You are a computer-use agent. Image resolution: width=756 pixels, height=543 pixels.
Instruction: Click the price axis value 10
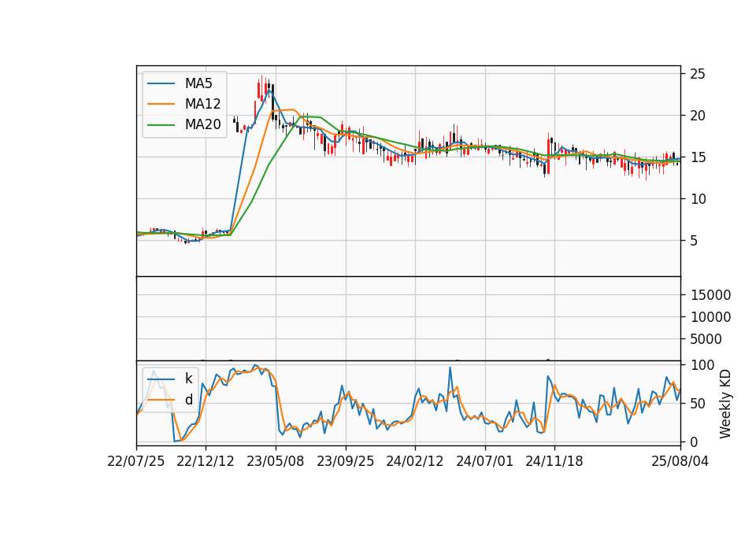coord(698,199)
